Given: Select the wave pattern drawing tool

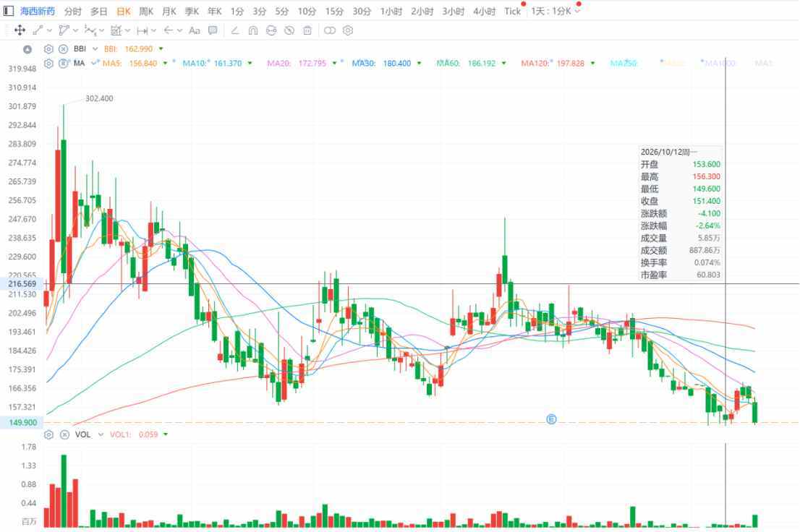Looking at the screenshot, I should (90, 30).
